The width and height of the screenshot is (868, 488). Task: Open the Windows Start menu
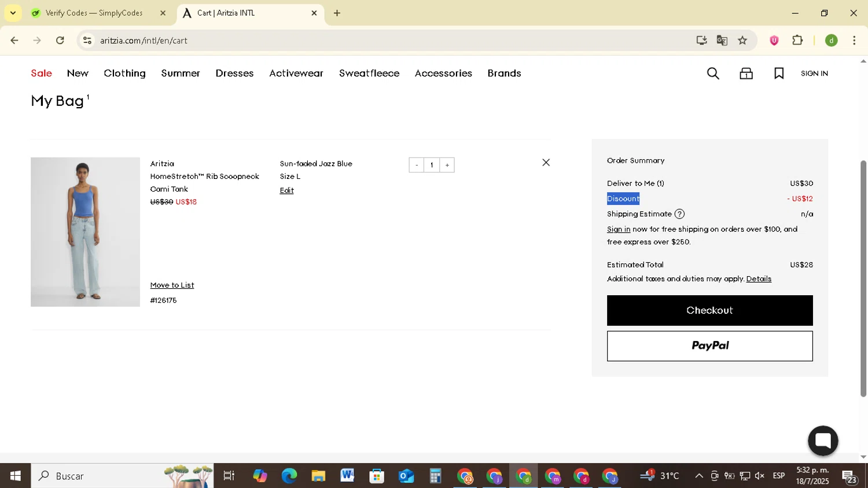click(16, 476)
